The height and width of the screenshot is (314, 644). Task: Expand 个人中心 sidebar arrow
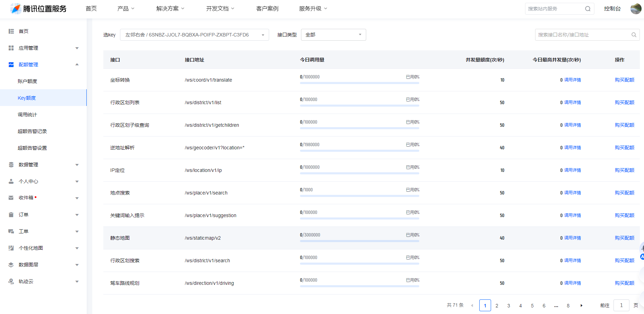tap(77, 182)
